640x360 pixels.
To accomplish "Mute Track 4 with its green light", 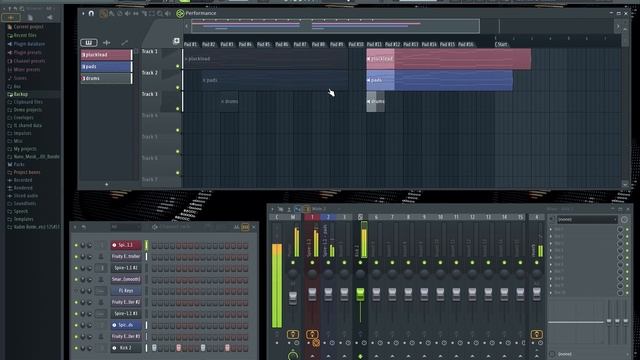I will pyautogui.click(x=178, y=130).
